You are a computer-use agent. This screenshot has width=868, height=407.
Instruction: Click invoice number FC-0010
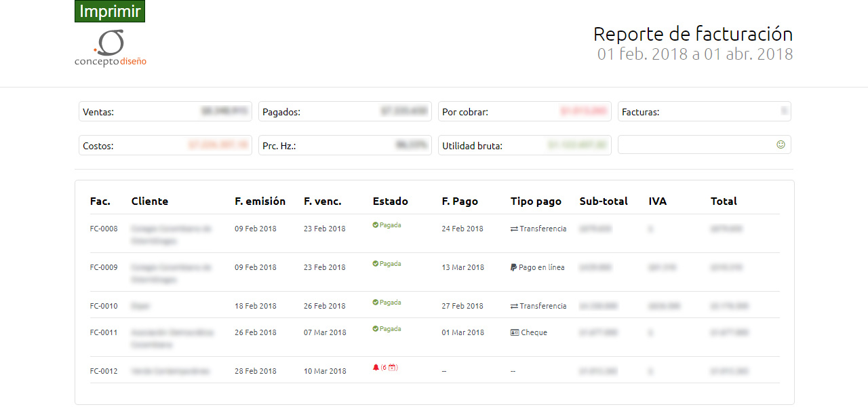(104, 307)
